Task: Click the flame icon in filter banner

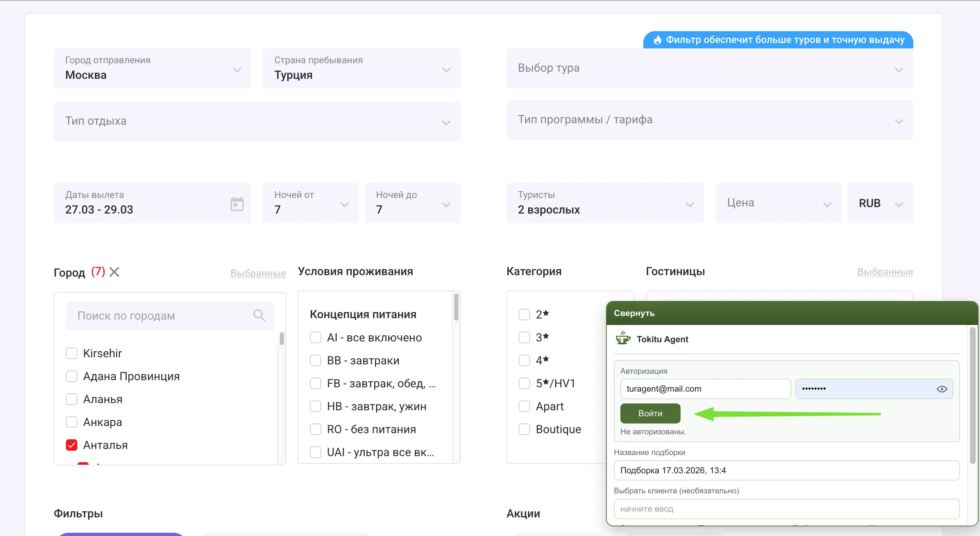Action: [x=657, y=40]
